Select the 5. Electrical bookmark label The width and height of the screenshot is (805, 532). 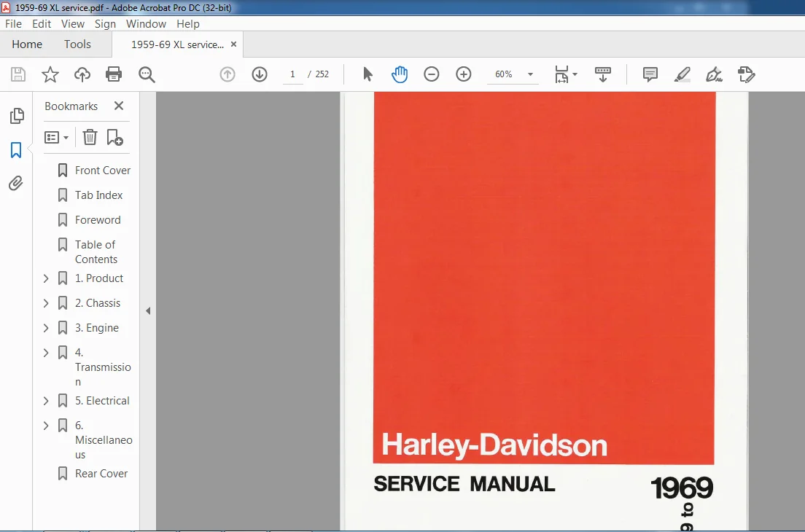click(102, 401)
